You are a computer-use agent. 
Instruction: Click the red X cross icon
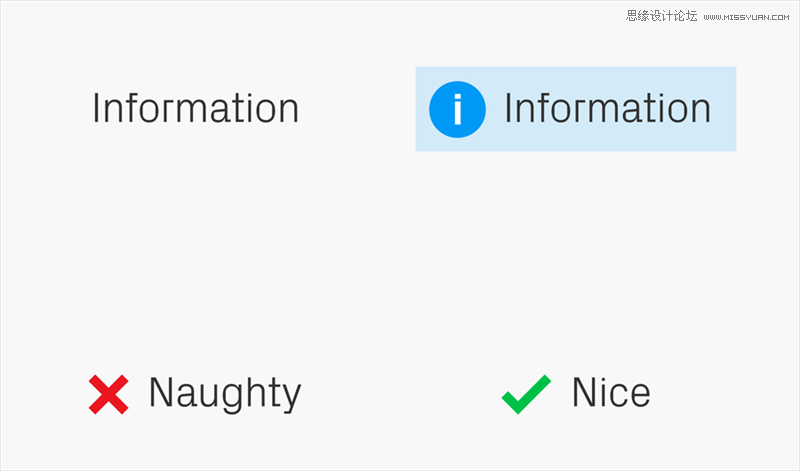click(109, 394)
